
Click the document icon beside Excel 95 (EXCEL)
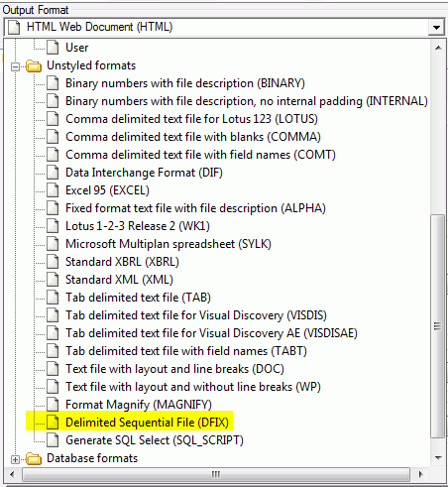[x=53, y=190]
